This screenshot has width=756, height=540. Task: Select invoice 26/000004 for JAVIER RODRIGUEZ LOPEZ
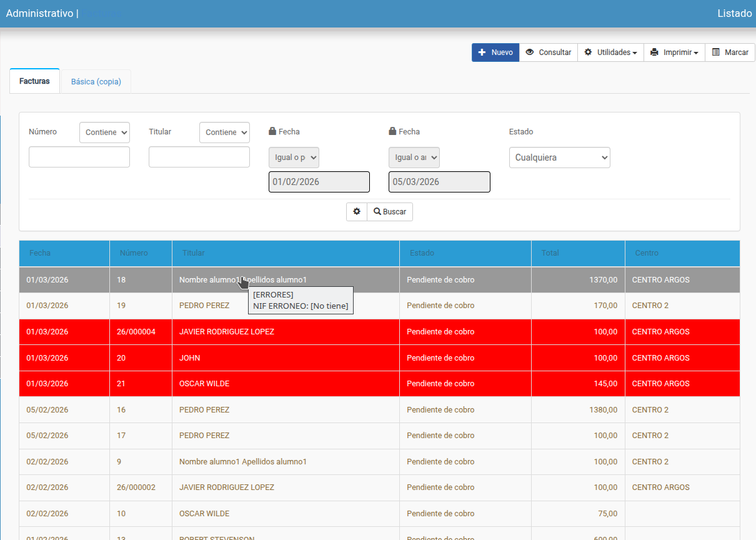226,332
